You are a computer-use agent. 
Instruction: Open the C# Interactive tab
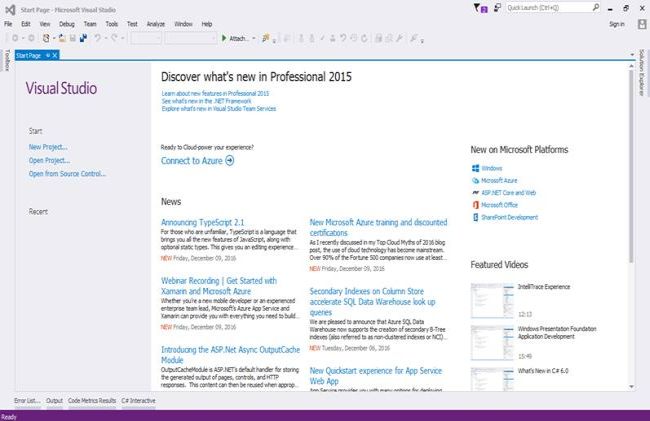pos(138,401)
